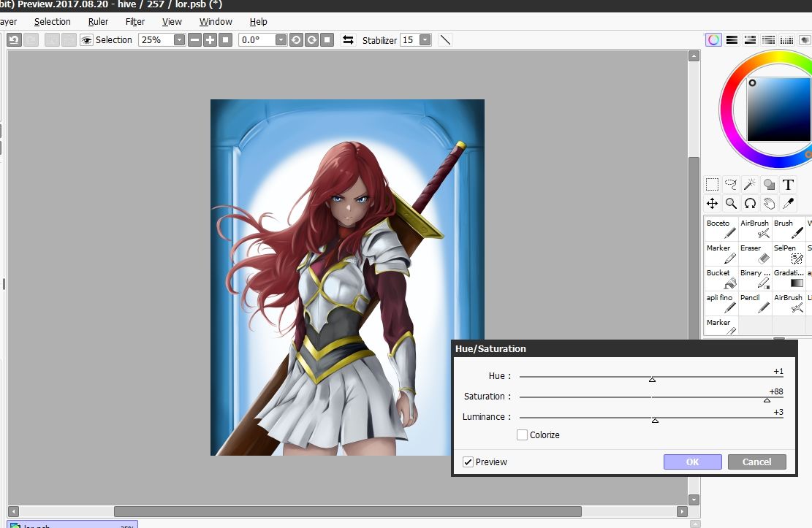Click the Hue/Saturation dialog title
Image resolution: width=812 pixels, height=528 pixels.
[x=490, y=349]
